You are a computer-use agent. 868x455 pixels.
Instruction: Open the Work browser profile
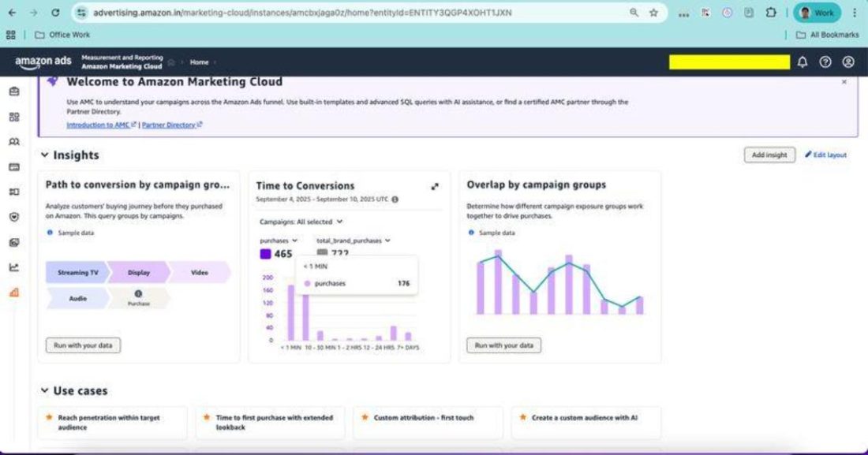(817, 12)
